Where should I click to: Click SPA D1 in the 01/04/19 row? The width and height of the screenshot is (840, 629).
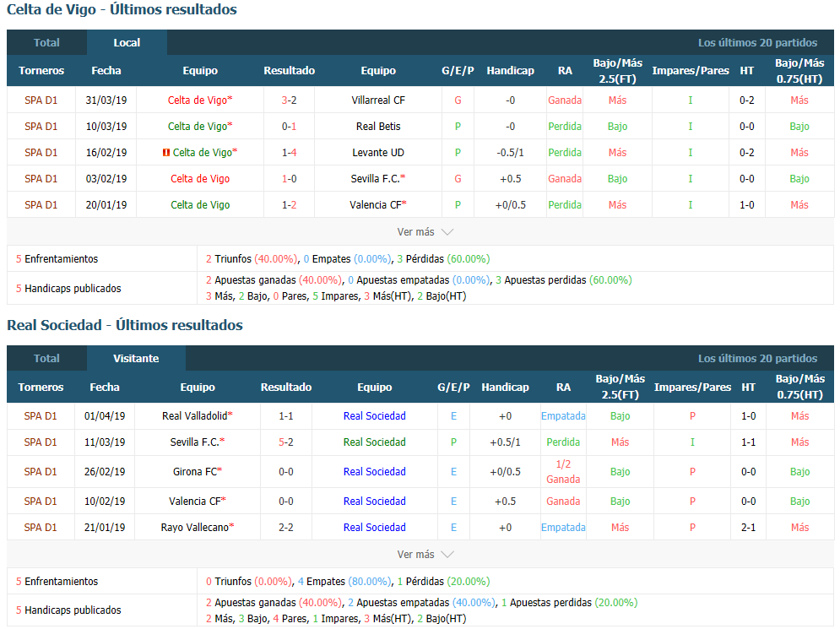[41, 416]
